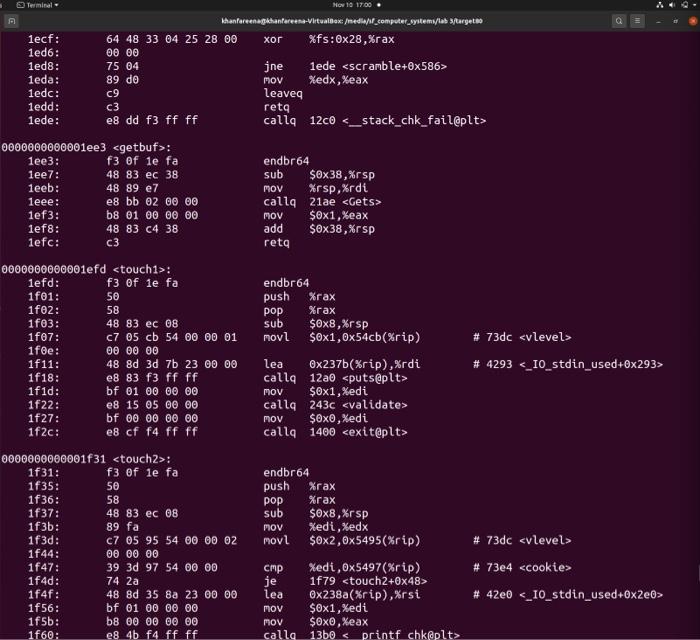This screenshot has width=700, height=640.
Task: Open the Terminal app menu dropdown
Action: tap(38, 5)
